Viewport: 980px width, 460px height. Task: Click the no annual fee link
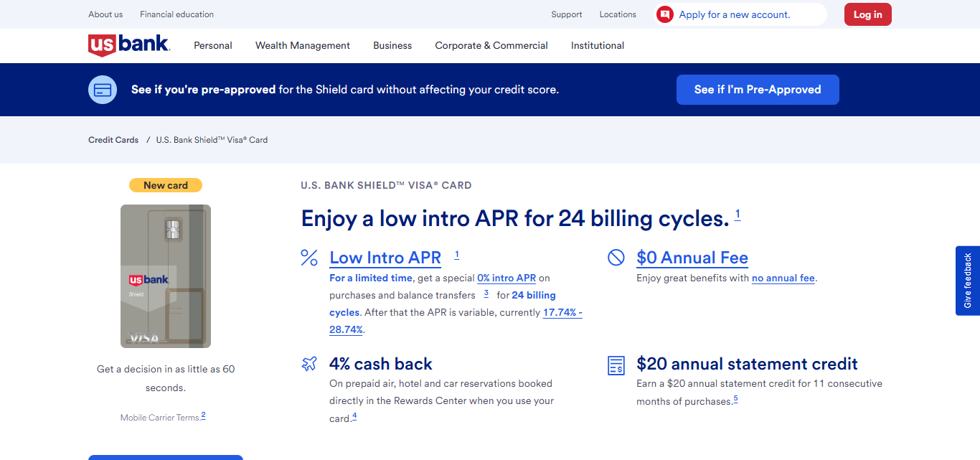point(783,278)
